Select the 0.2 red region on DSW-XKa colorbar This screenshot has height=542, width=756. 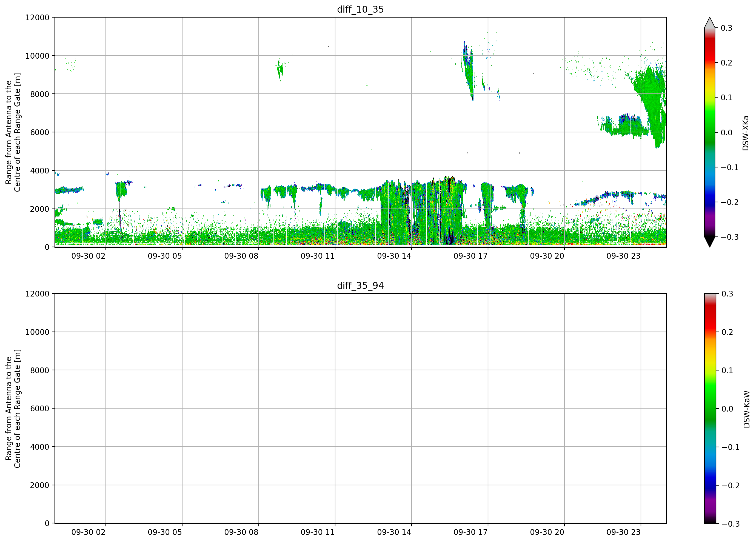tap(710, 62)
